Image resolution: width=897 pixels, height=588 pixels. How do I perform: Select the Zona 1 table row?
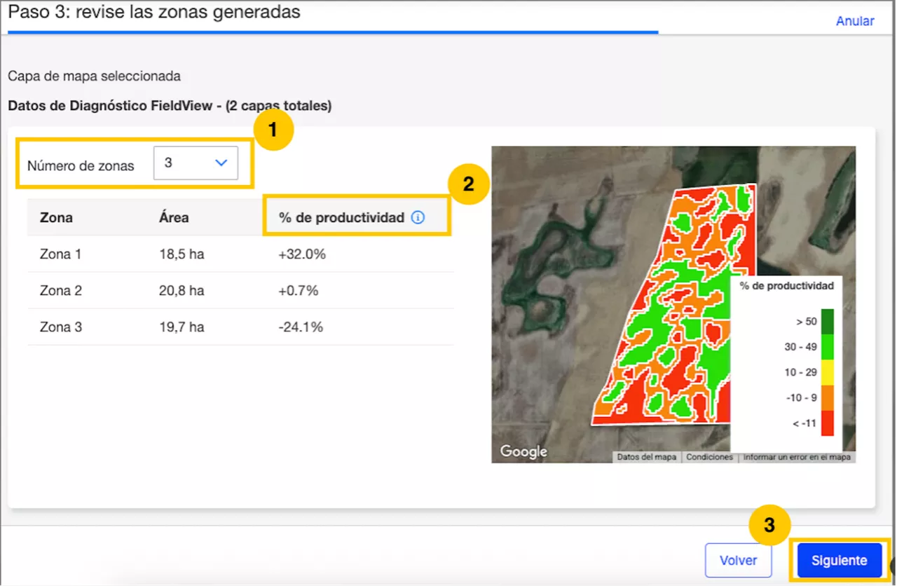point(240,254)
